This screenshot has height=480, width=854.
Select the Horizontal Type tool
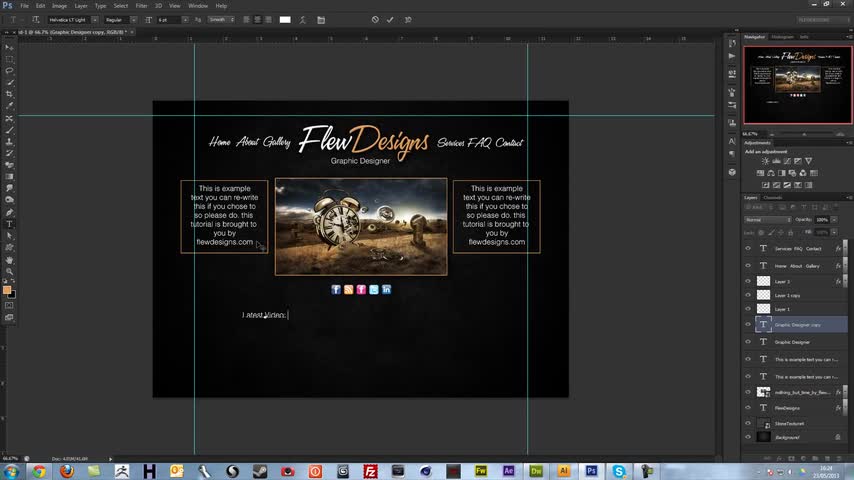[x=10, y=224]
